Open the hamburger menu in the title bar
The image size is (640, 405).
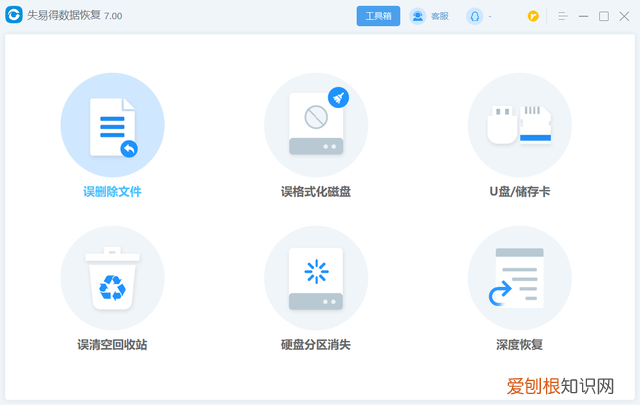tap(563, 16)
